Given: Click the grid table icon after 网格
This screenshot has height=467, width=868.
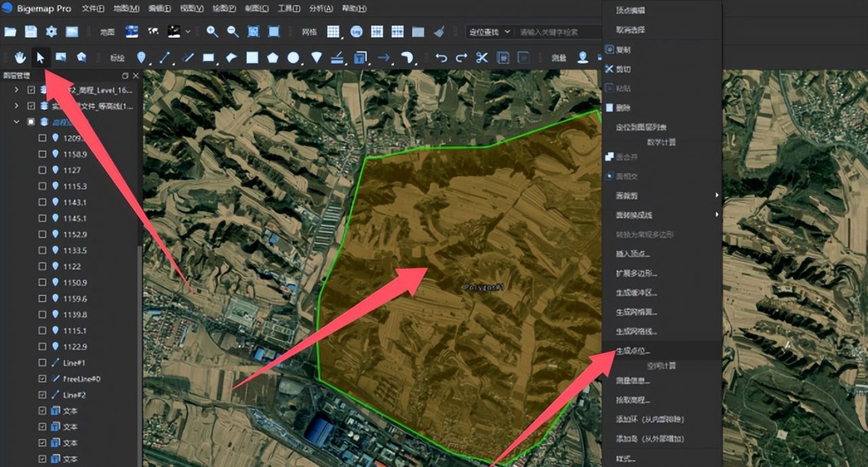Looking at the screenshot, I should [334, 32].
